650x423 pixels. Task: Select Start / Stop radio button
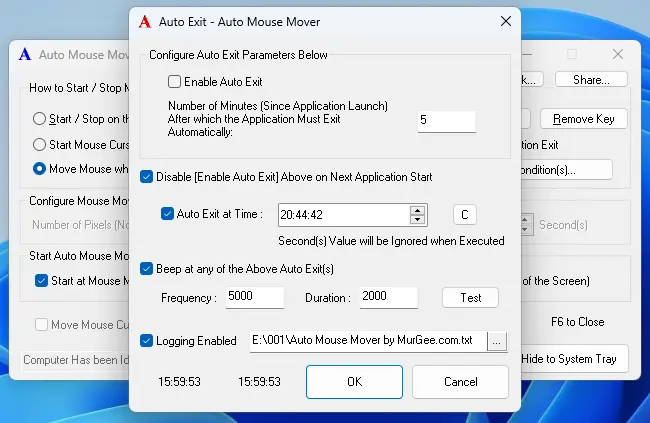point(39,119)
